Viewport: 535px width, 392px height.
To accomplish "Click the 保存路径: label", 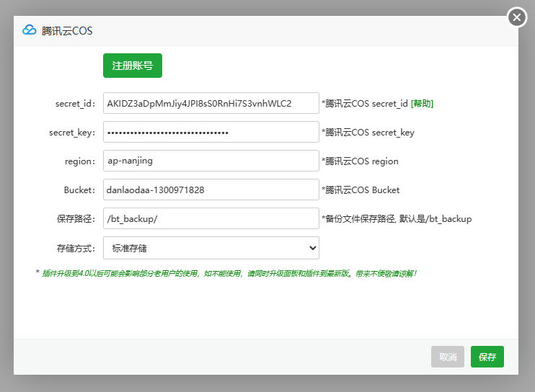I will [76, 219].
